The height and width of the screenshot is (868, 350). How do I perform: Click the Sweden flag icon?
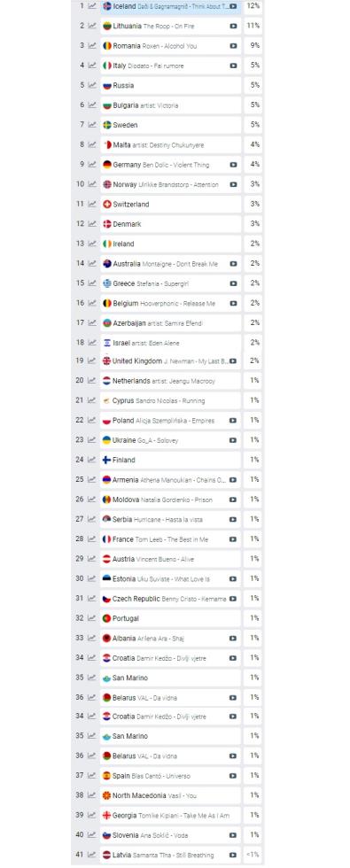tap(107, 125)
